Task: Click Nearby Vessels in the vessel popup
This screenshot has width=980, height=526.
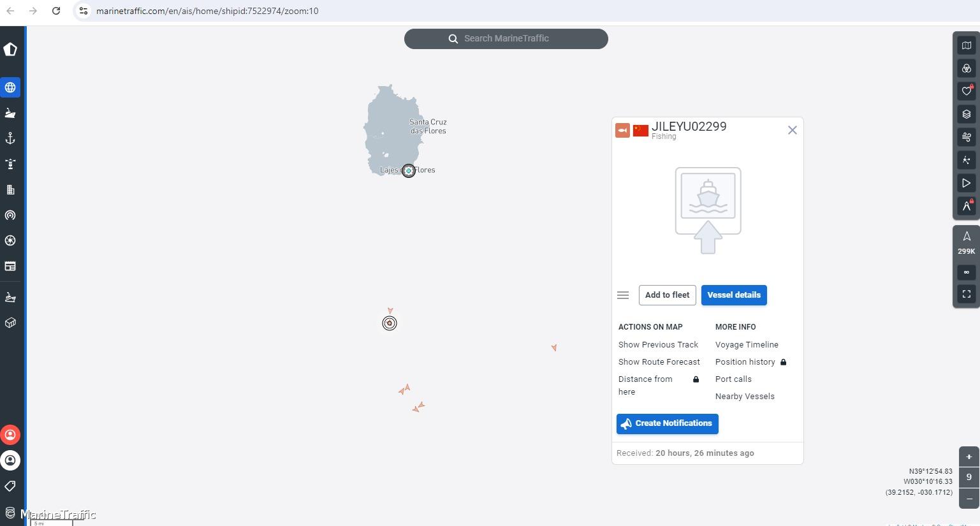Action: click(x=745, y=396)
